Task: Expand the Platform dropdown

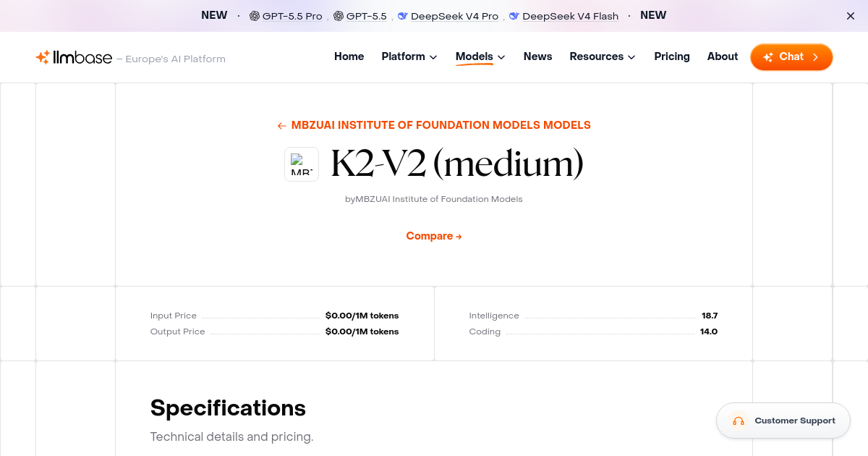Action: coord(409,56)
